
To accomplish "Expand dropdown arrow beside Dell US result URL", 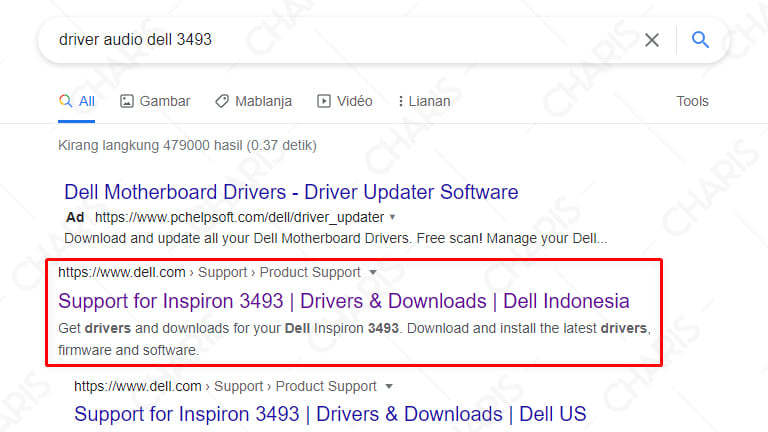I will [389, 386].
